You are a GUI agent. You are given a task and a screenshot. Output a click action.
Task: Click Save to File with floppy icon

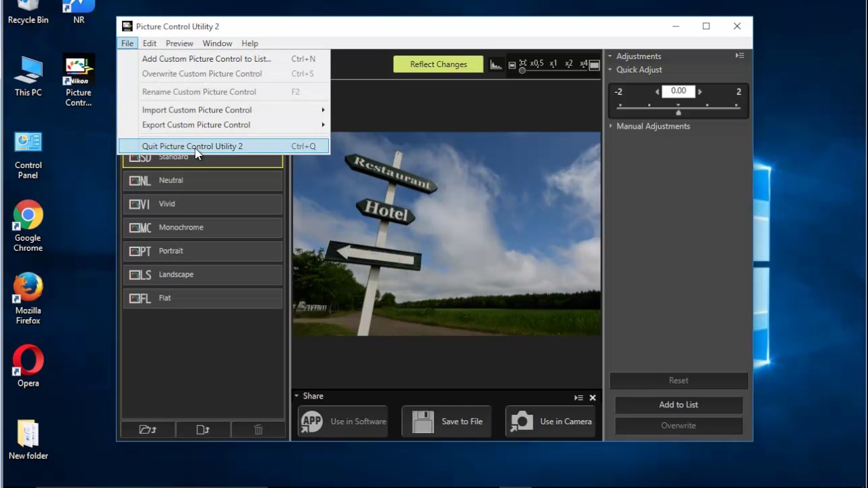point(447,422)
